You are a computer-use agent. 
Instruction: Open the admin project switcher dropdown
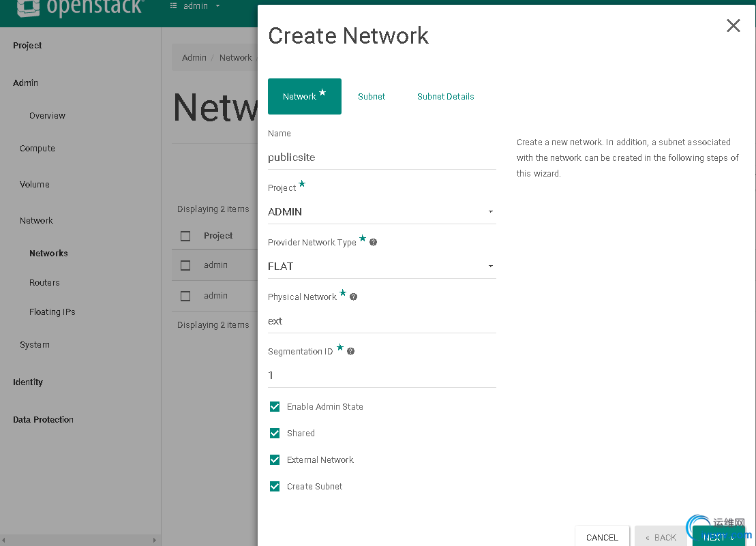pos(195,6)
